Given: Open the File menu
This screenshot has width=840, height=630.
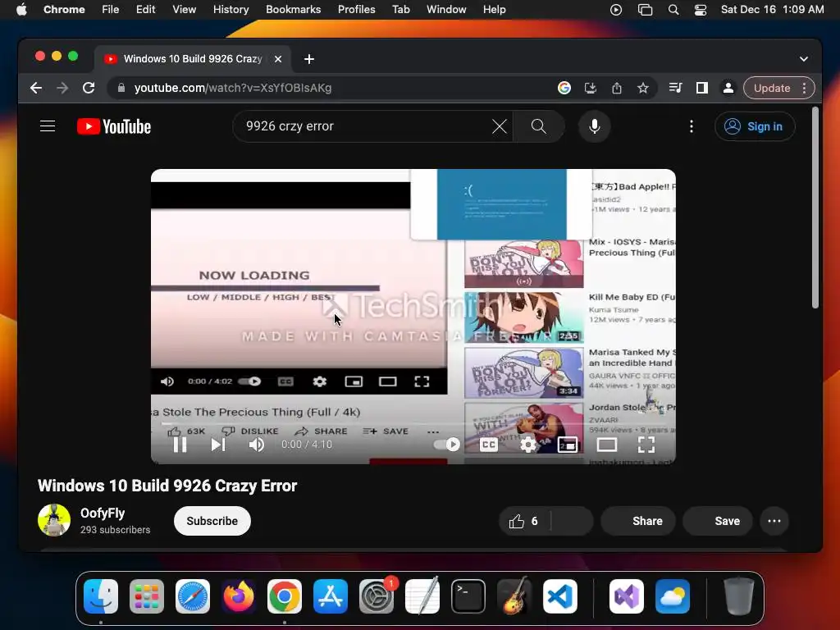Looking at the screenshot, I should coord(111,10).
